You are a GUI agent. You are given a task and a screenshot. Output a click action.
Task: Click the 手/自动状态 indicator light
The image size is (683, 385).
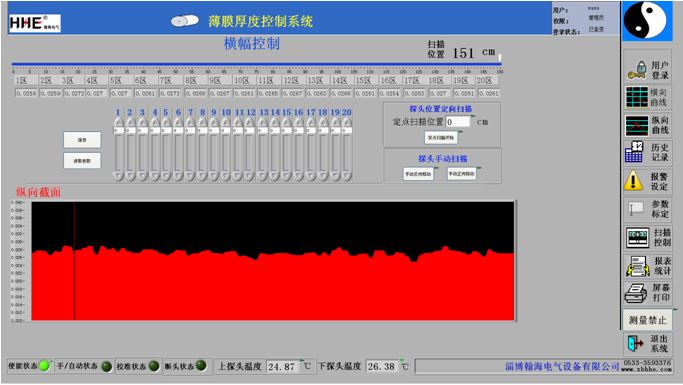[x=106, y=366]
